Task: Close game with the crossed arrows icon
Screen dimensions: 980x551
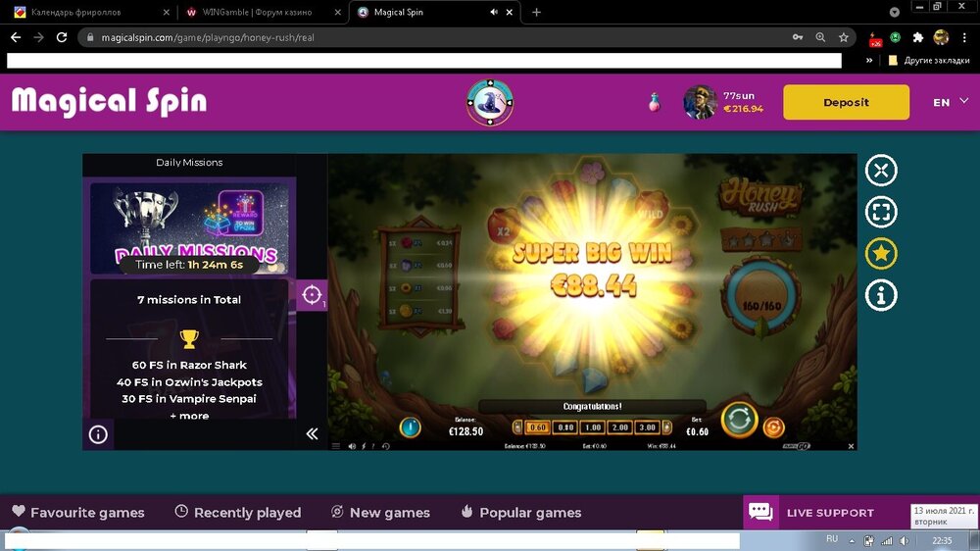Action: coord(881,171)
